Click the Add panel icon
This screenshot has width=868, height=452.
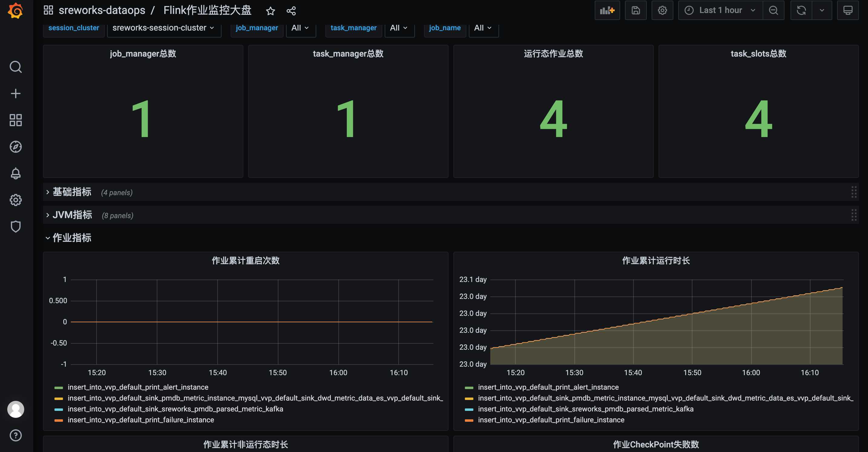click(607, 11)
